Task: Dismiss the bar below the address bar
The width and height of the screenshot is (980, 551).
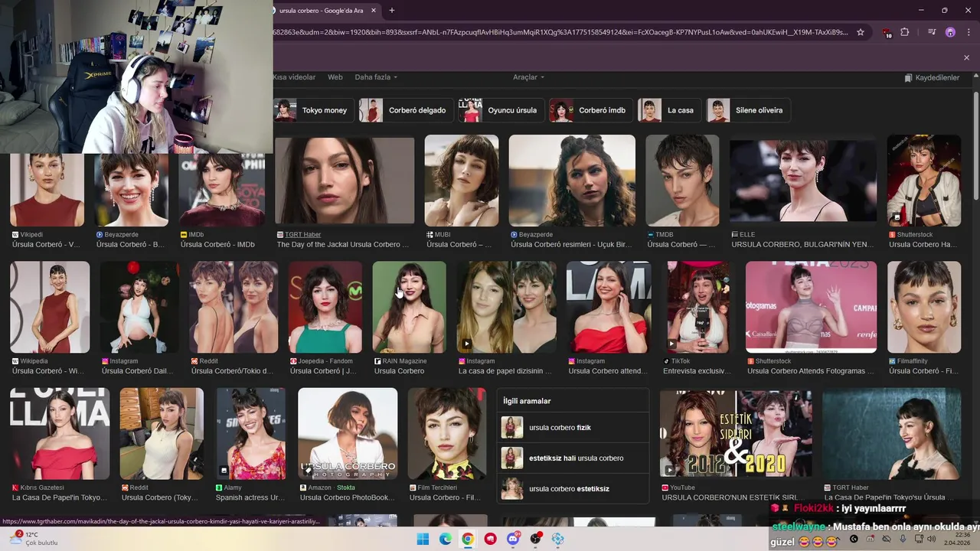Action: [966, 57]
